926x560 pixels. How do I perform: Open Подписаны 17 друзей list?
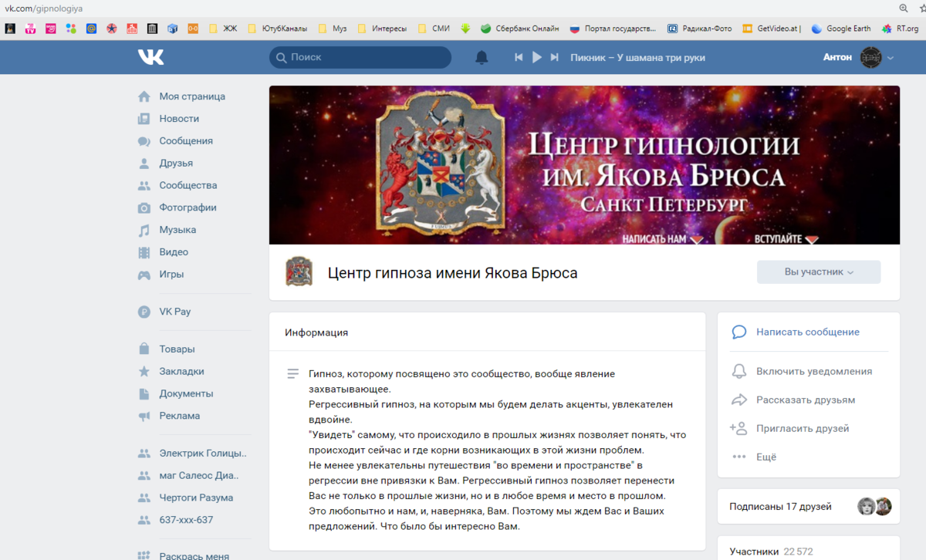[x=780, y=507]
